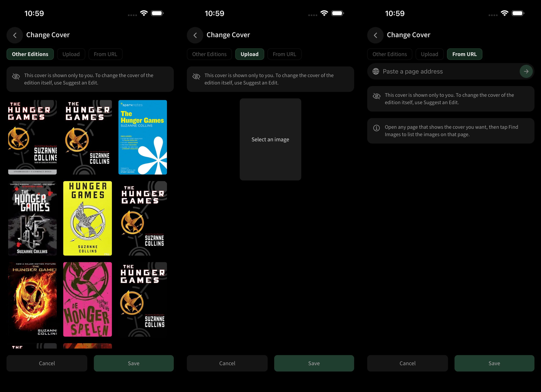
Task: Tap the globe icon in the address field
Action: tap(376, 71)
